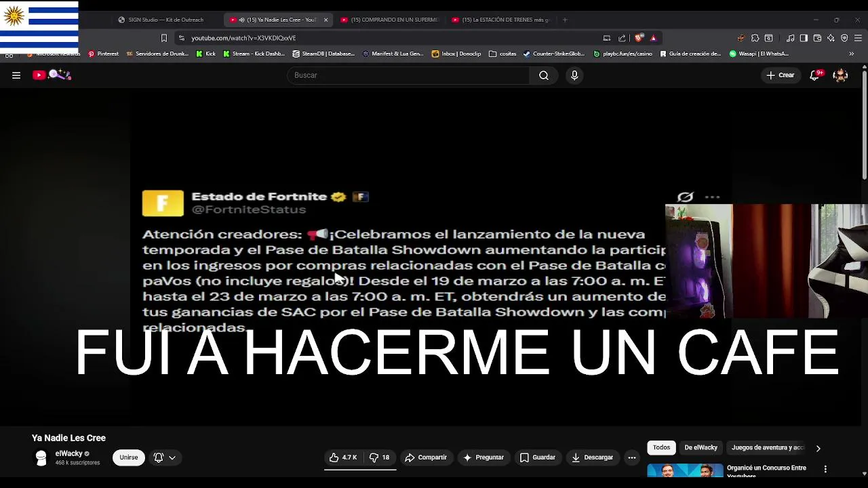Click Guardar to save the video
The image size is (868, 488).
tap(538, 457)
